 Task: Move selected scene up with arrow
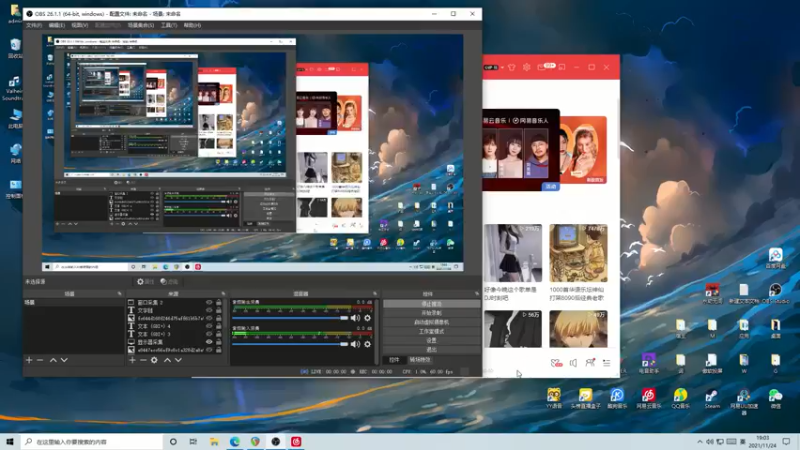[x=52, y=360]
